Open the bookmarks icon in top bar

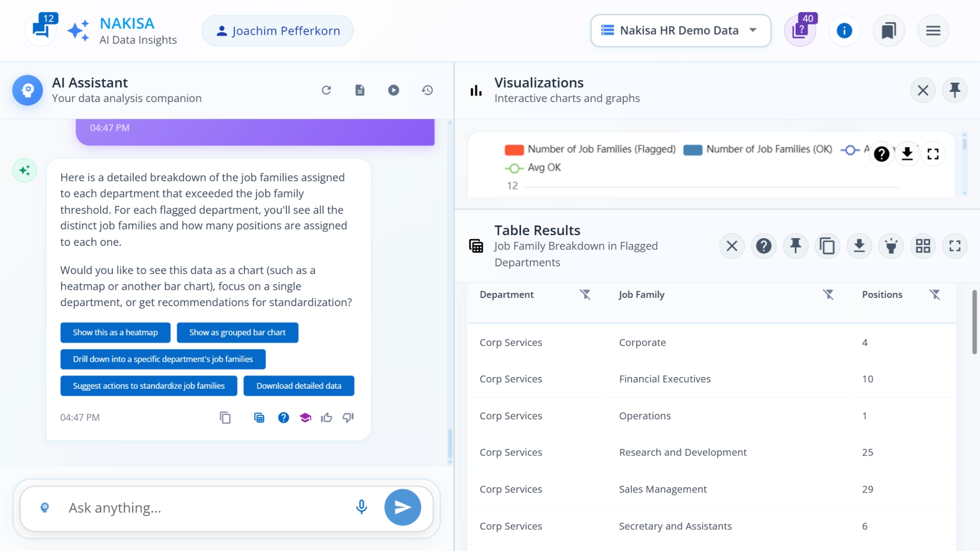click(889, 31)
